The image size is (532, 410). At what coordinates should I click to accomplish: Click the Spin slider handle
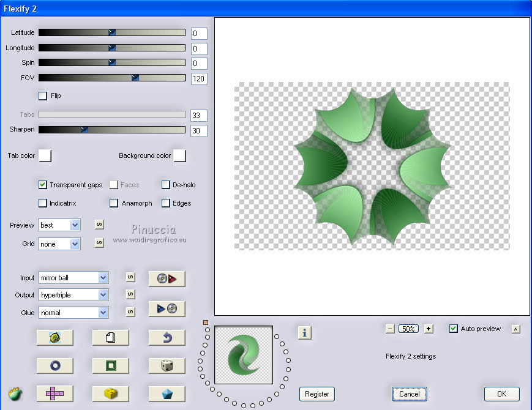pyautogui.click(x=111, y=62)
